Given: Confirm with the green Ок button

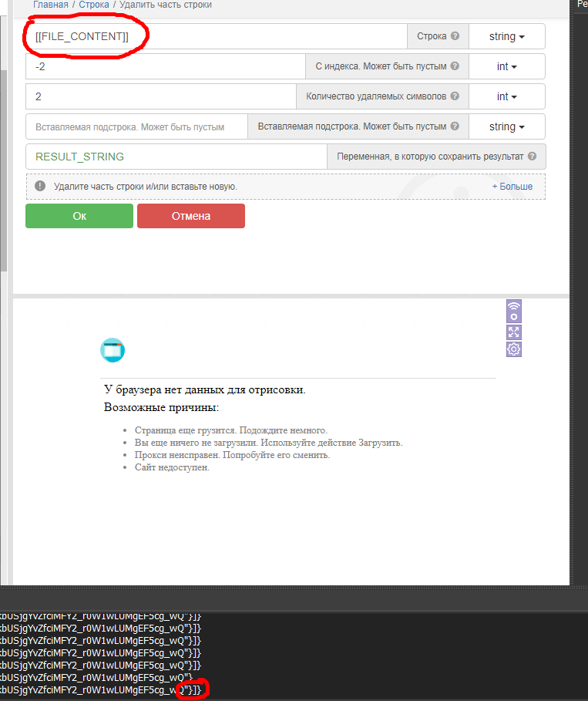Looking at the screenshot, I should [x=79, y=216].
